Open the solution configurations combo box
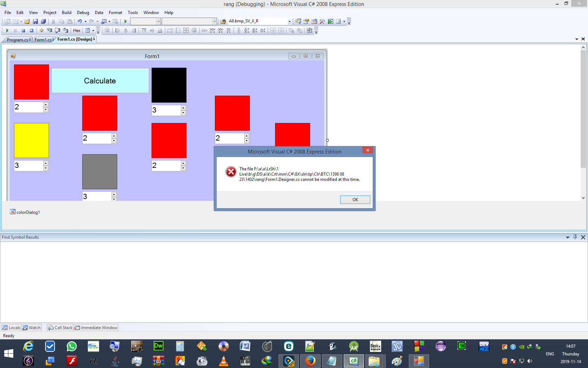This screenshot has width=588, height=368. tap(146, 21)
